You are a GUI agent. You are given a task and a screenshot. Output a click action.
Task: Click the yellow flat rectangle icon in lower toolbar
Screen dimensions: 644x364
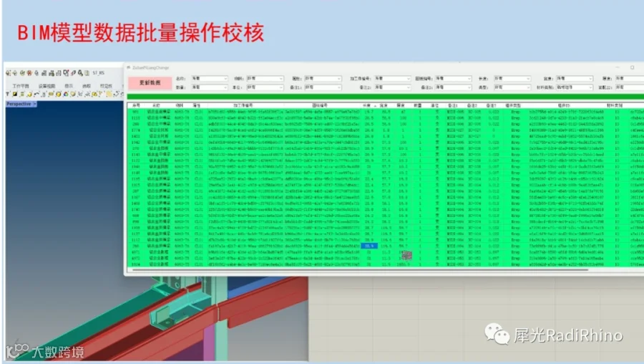click(51, 94)
